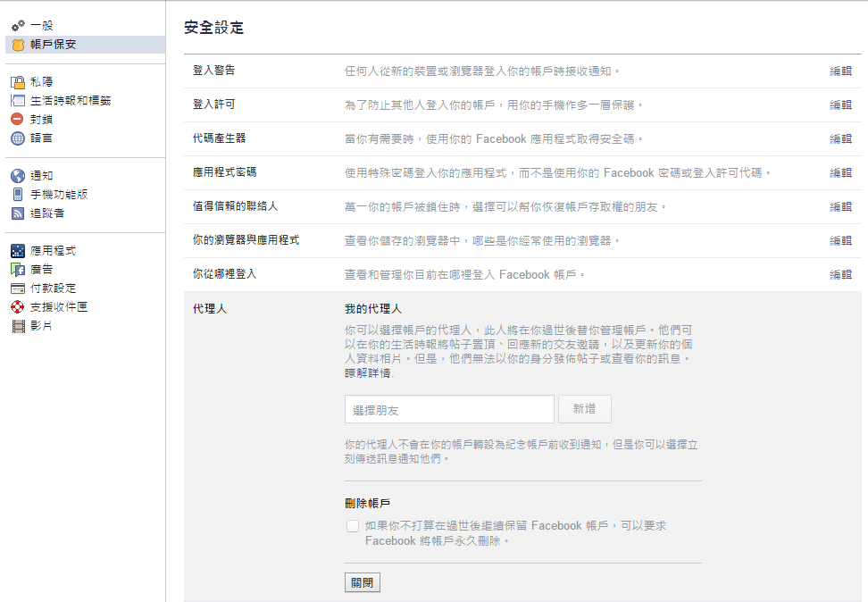
Task: Edit the 代碼產生器 setting
Action: click(x=840, y=138)
